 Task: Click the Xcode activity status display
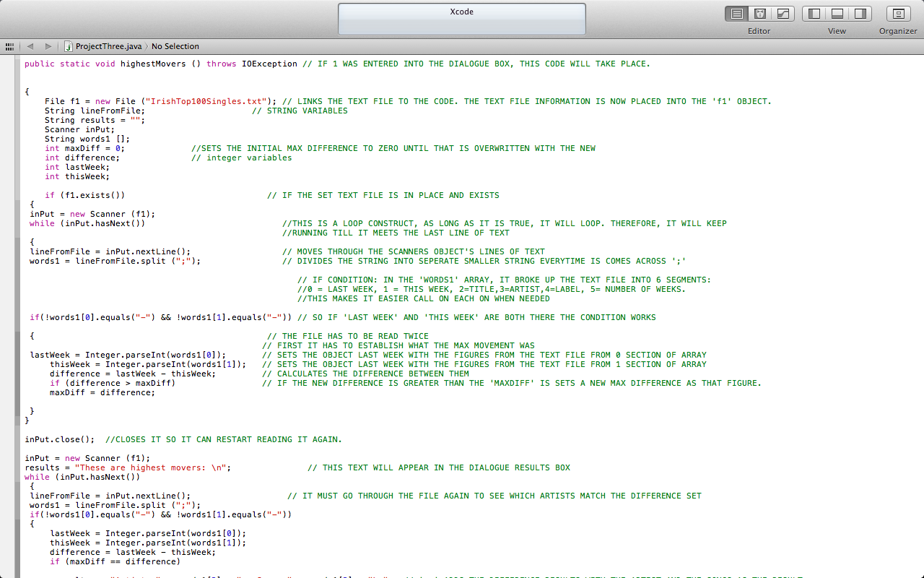pyautogui.click(x=461, y=20)
